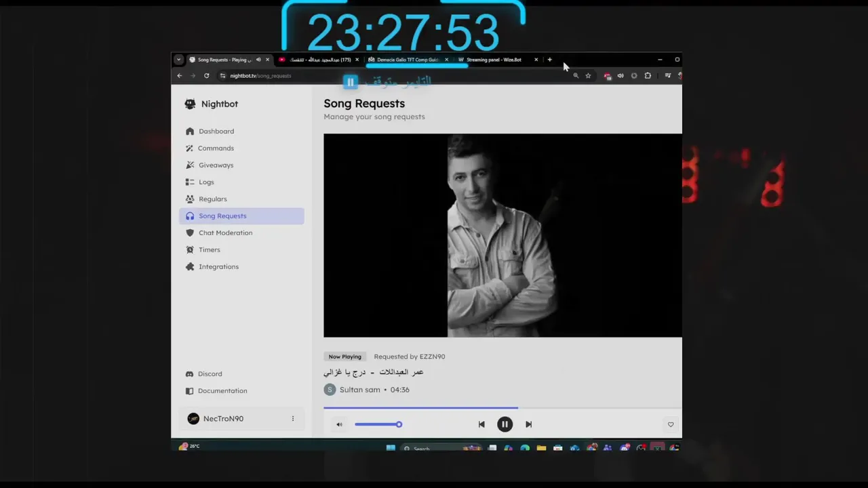Reload the Nightbot page
The width and height of the screenshot is (868, 488).
pos(206,75)
